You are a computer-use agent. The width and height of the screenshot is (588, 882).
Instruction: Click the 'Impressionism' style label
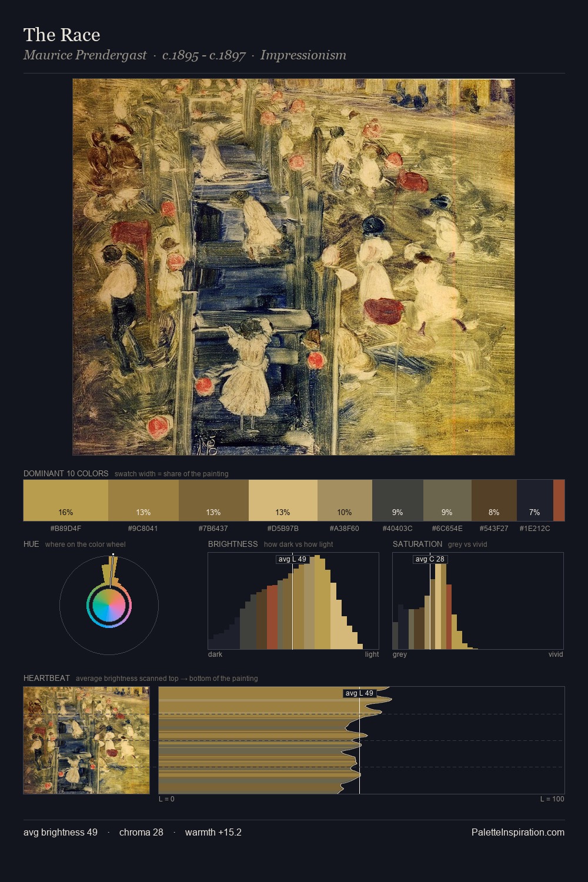[303, 55]
